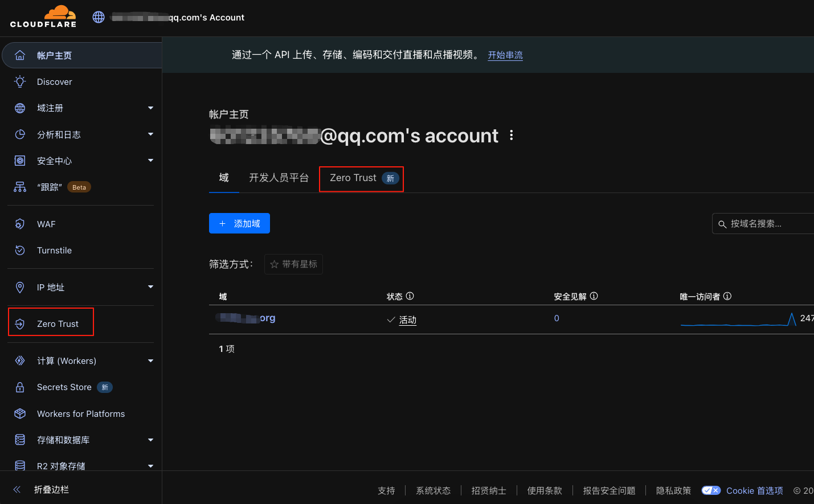Screen dimensions: 814x504
Task: Click 折叠边栏 to collapse sidebar
Action: pyautogui.click(x=51, y=489)
